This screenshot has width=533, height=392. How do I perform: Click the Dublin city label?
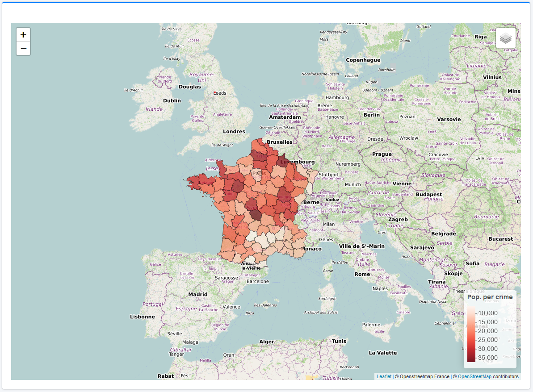click(172, 100)
